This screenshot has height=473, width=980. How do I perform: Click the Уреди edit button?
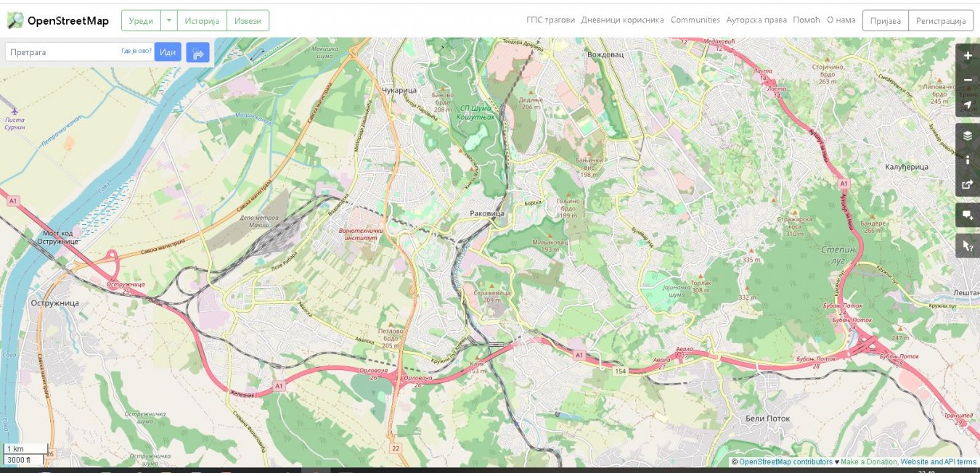[141, 21]
